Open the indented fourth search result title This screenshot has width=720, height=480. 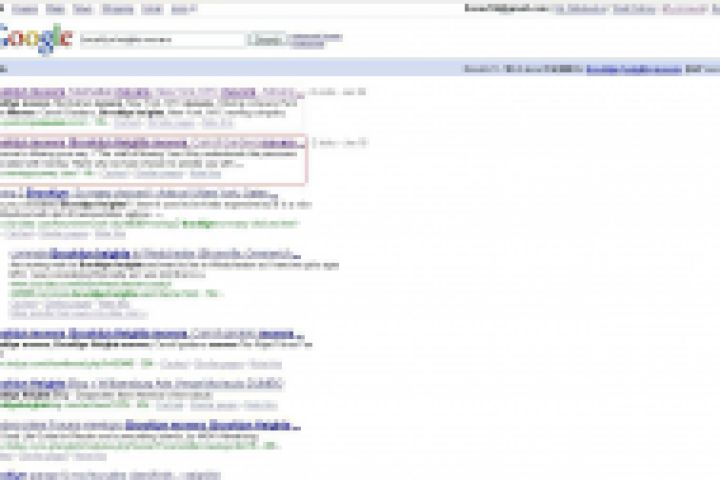click(x=156, y=254)
